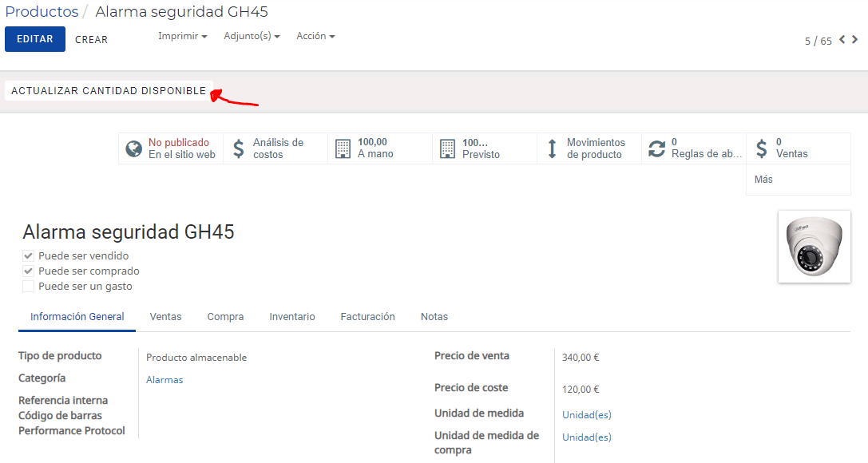The image size is (868, 463).
Task: Click the Producto almacenable value
Action: [196, 358]
